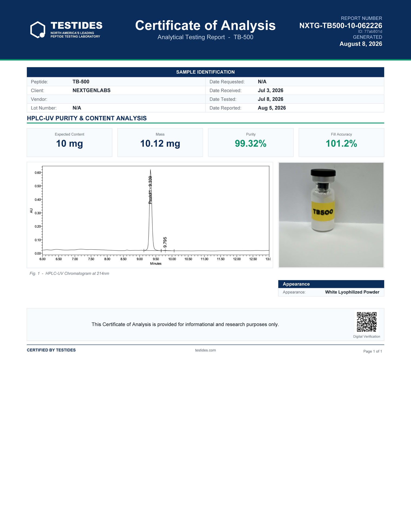Viewport: 411px width, 532px height.
Task: Click the Page 1 of 1 indicator
Action: [373, 351]
